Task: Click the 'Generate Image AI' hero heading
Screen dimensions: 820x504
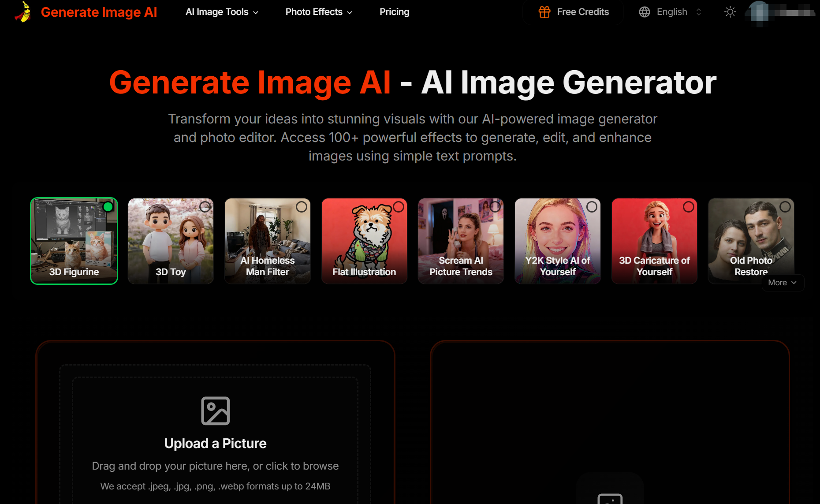Action: [x=250, y=82]
